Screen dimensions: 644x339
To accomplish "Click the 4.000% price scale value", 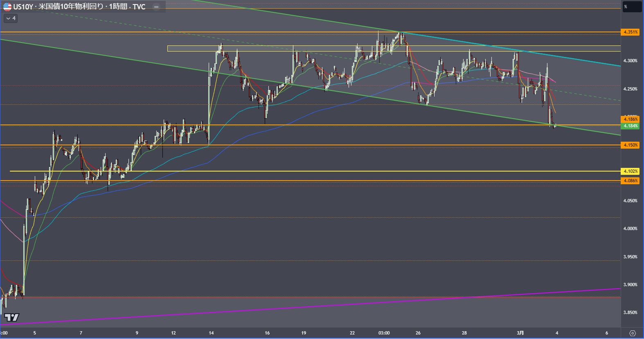I will click(630, 228).
